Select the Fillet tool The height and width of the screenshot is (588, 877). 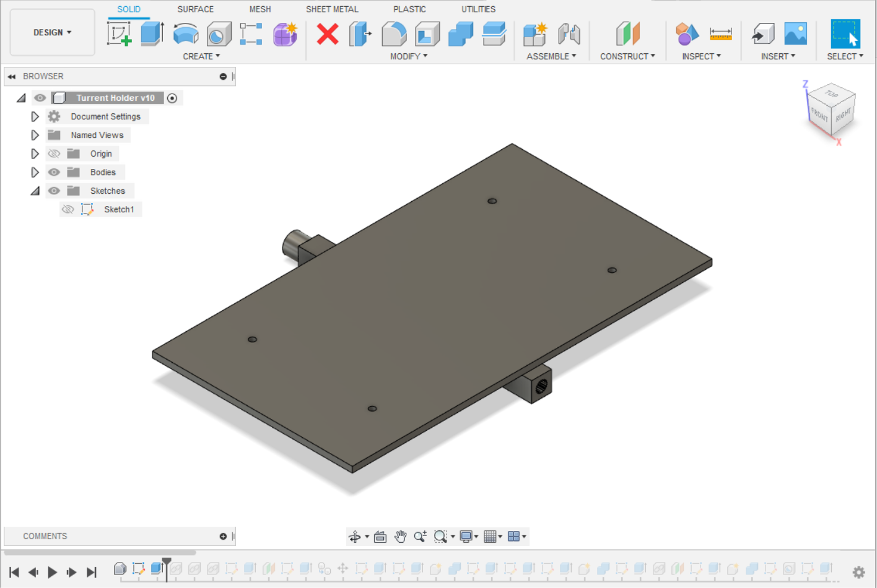(x=394, y=34)
